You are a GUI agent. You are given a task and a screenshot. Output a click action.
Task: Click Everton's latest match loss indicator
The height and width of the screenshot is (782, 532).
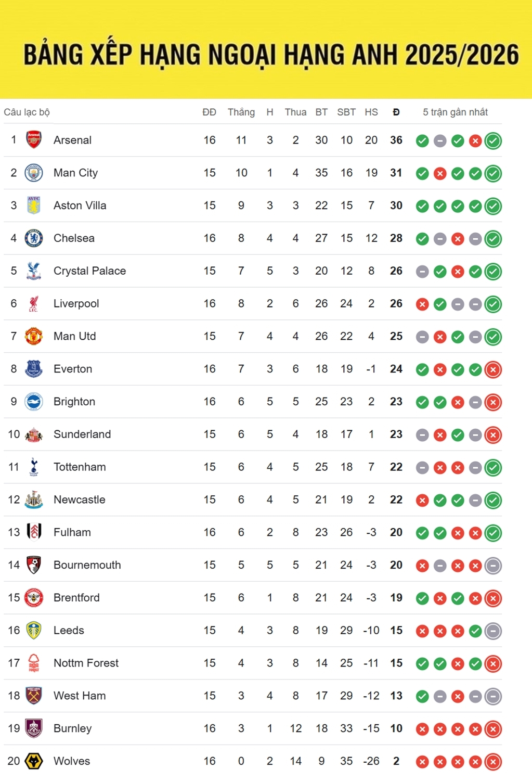(493, 369)
